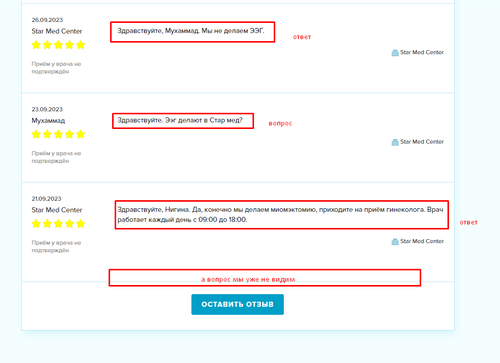This screenshot has width=500, height=363.
Task: Click star rating under Мухаммад
Action: click(58, 134)
